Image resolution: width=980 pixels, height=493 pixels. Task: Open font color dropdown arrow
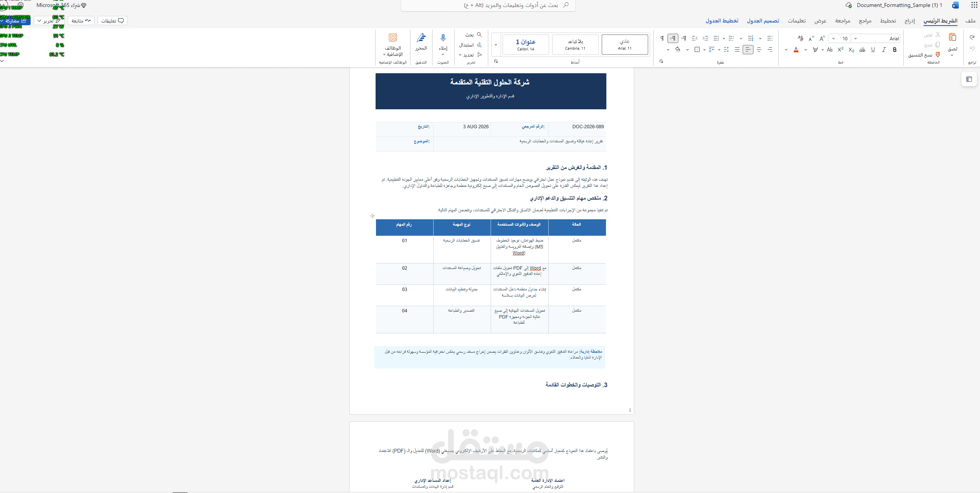click(786, 50)
